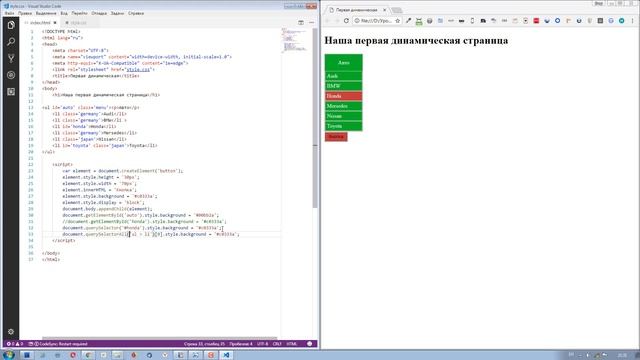The image size is (640, 360).
Task: Click the editor horizontal scrollbar
Action: coord(160,338)
